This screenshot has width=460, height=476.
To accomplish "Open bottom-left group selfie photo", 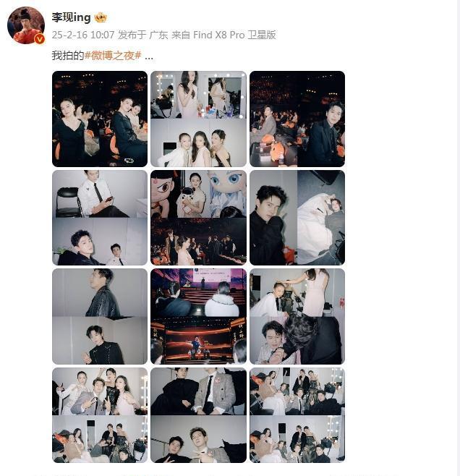I will click(100, 415).
